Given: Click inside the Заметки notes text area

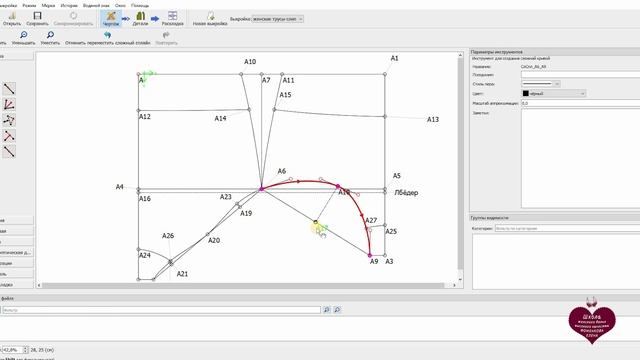Looking at the screenshot, I should click(580, 158).
